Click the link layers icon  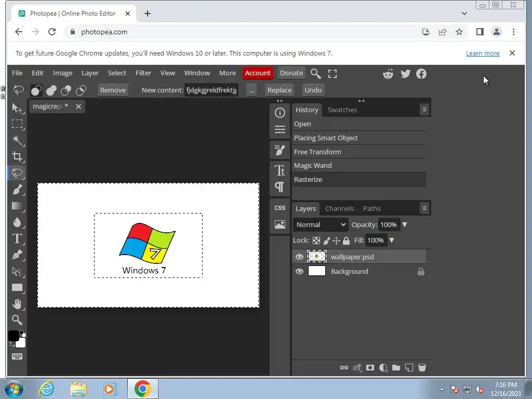344,367
